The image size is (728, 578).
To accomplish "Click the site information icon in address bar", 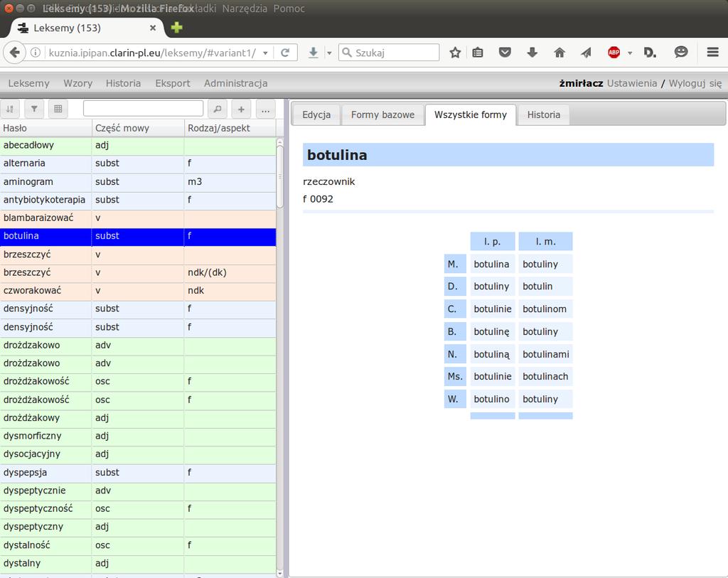I will pyautogui.click(x=36, y=53).
